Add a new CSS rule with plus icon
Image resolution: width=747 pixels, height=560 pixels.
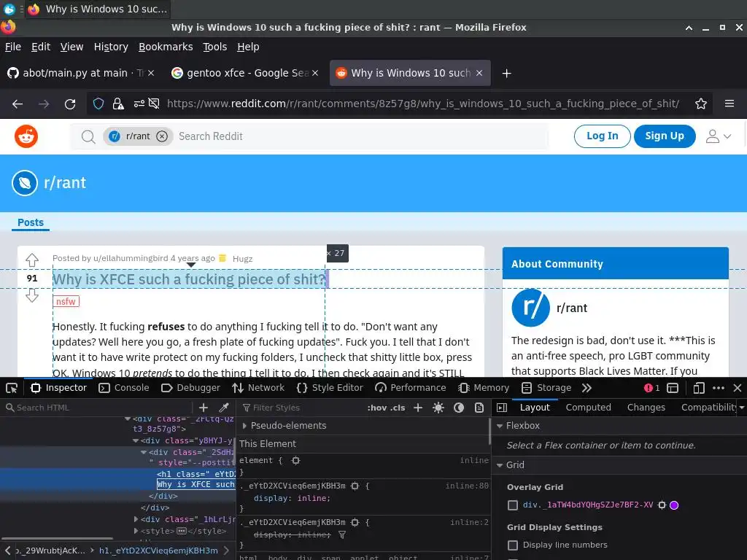point(418,408)
